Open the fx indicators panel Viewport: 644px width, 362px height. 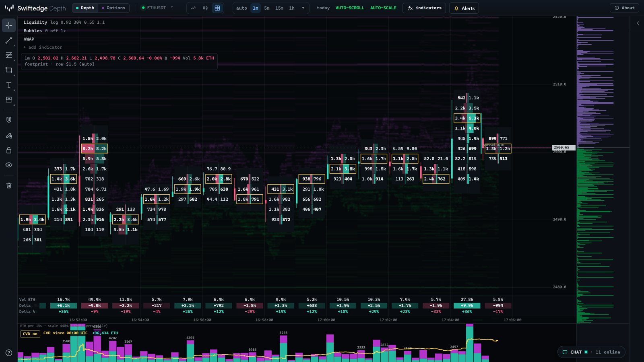tap(424, 8)
